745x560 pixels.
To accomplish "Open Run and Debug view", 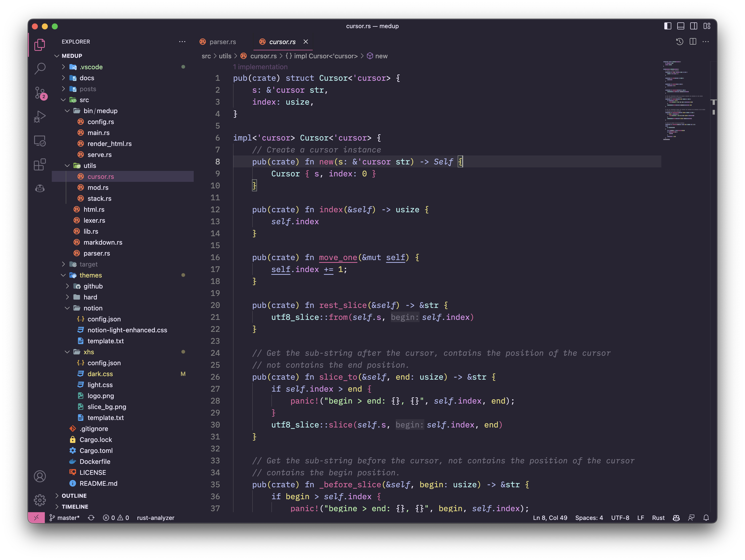I will point(40,117).
